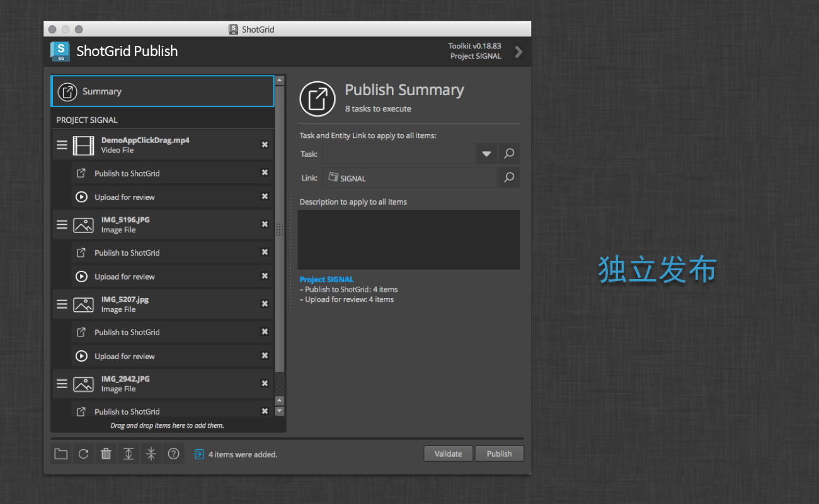The image size is (819, 504).
Task: Remove IMG_5196.JPG item with X
Action: point(265,224)
